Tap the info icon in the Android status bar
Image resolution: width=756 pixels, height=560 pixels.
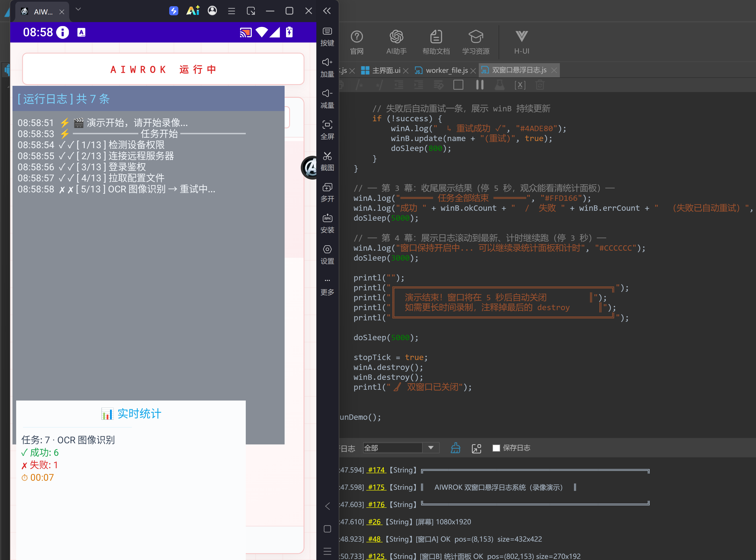[x=62, y=32]
